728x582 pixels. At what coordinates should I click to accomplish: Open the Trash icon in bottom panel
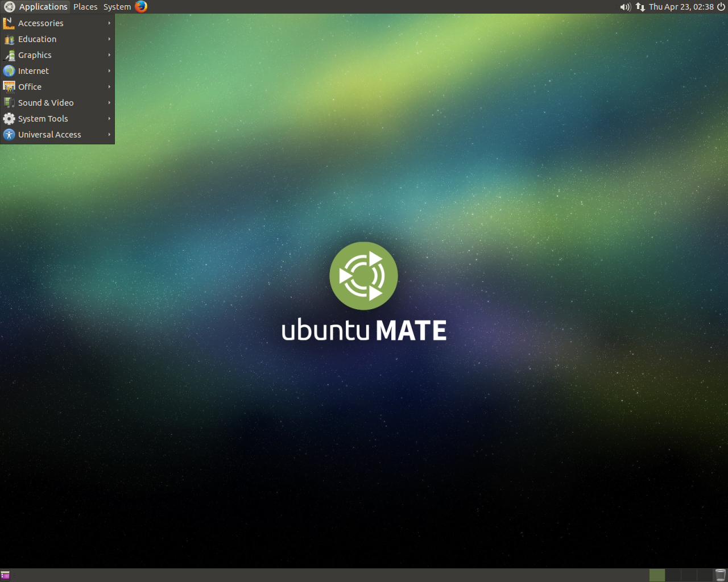(x=720, y=575)
